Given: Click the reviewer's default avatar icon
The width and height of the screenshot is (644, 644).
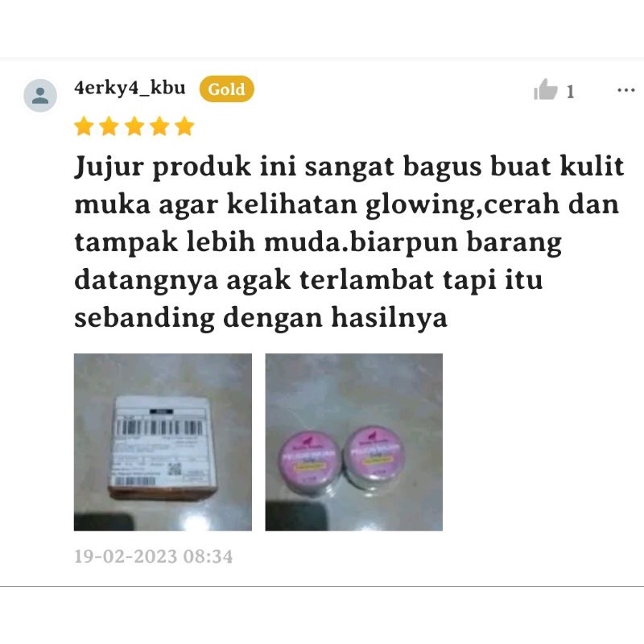Looking at the screenshot, I should (39, 95).
